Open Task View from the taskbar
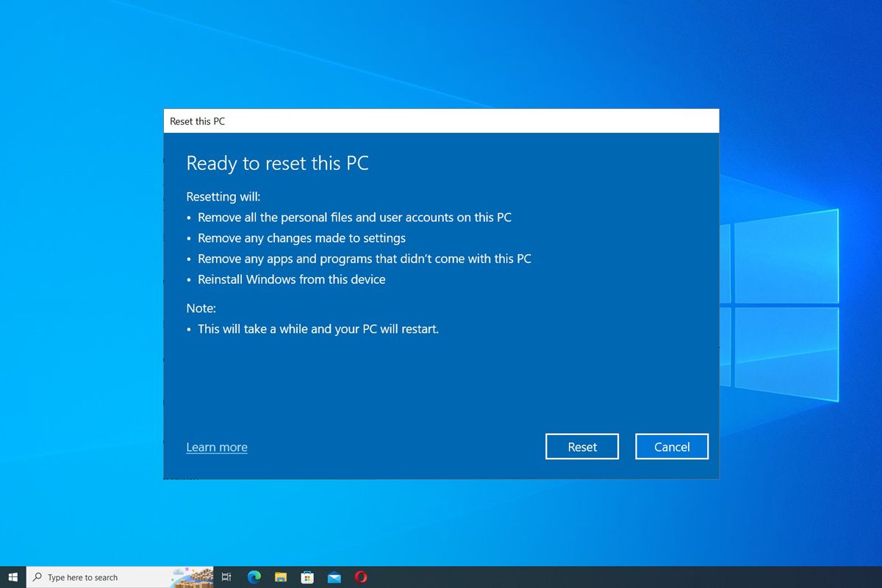882x588 pixels. [x=226, y=577]
